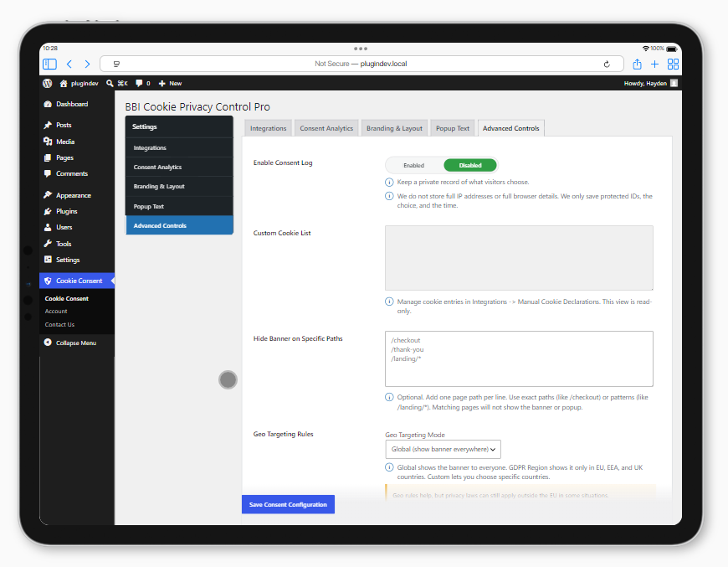Go back with the browser back arrow
This screenshot has width=728, height=567.
tap(69, 64)
